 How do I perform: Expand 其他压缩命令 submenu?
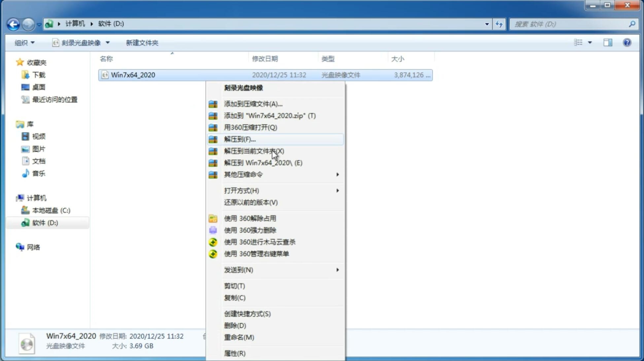point(281,174)
